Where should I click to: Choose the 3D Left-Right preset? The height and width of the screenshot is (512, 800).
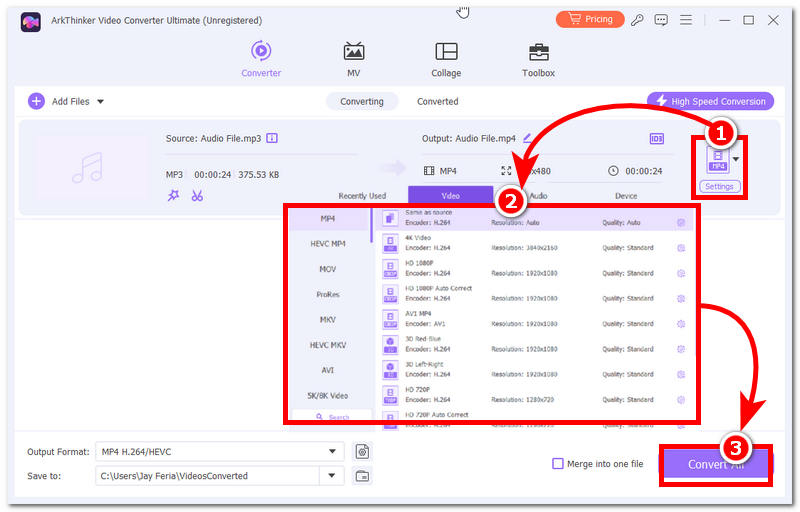534,370
